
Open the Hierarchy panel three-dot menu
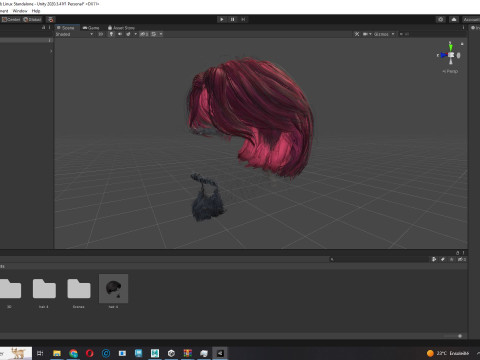point(49,28)
